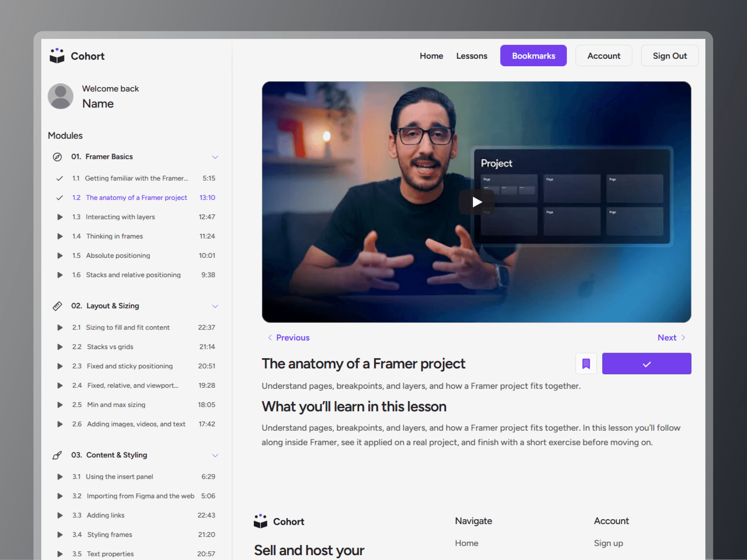Click the Navigate footer heading
Viewport: 747px width, 560px height.
click(x=473, y=521)
